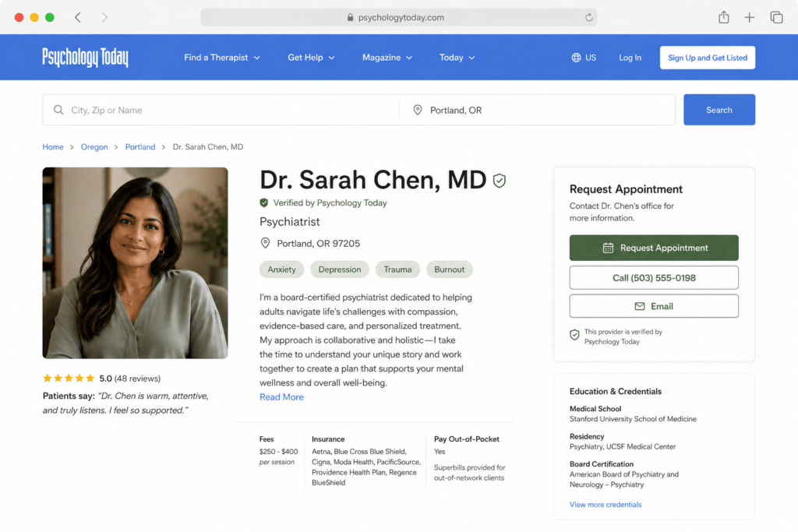The width and height of the screenshot is (798, 532).
Task: Show the tab overview icon
Action: 776,17
